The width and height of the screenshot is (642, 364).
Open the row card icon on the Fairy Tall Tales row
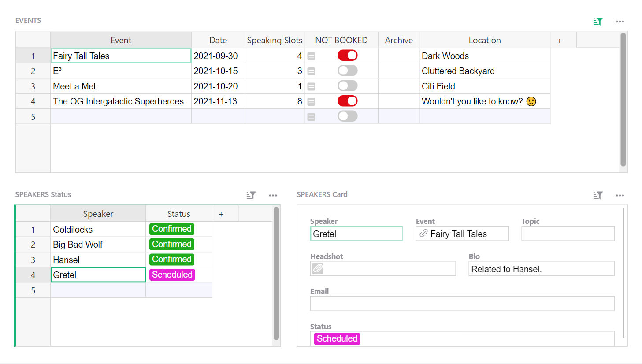tap(312, 56)
